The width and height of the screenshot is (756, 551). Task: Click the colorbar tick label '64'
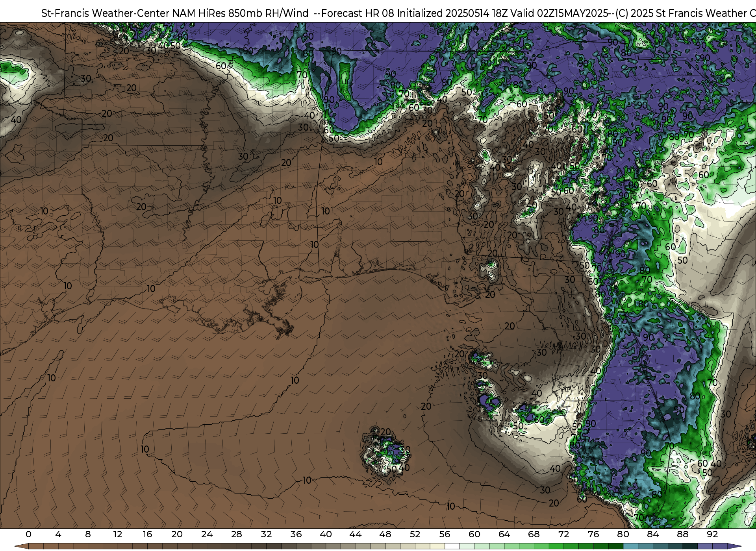pyautogui.click(x=504, y=534)
